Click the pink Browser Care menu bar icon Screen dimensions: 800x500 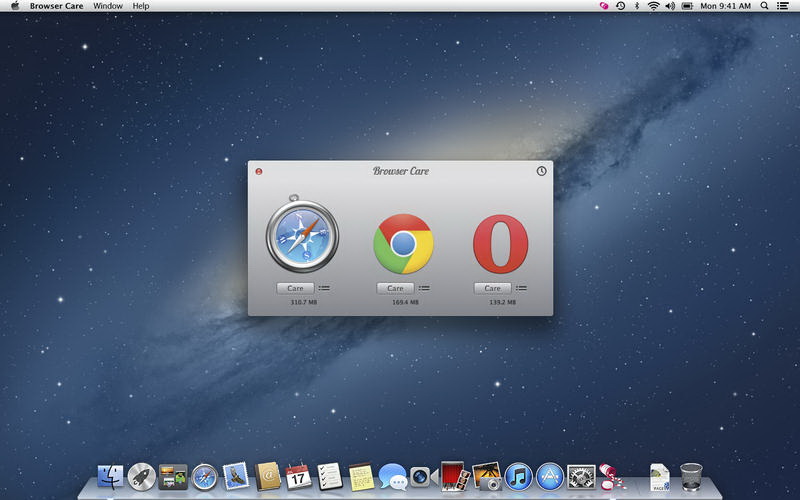pos(603,6)
